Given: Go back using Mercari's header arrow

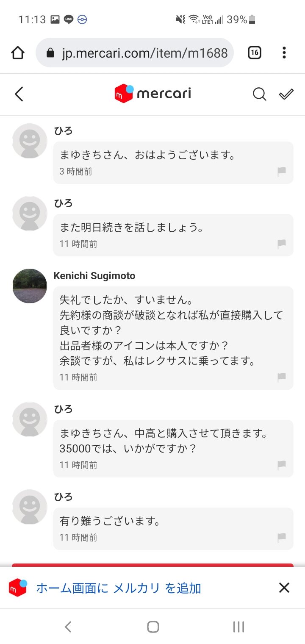Looking at the screenshot, I should (19, 94).
